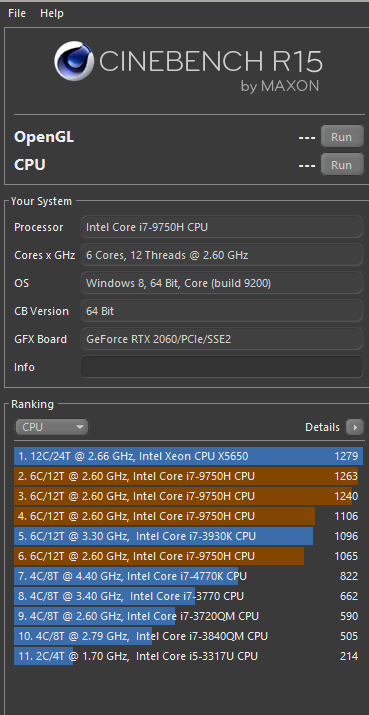Screen dimensions: 369x715
Task: Select ranking row 10 Intel Core i7-3840QM
Action: (188, 636)
